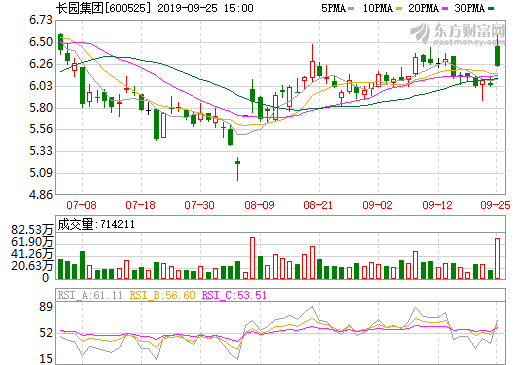Click the 89 RSI axis label

point(46,307)
